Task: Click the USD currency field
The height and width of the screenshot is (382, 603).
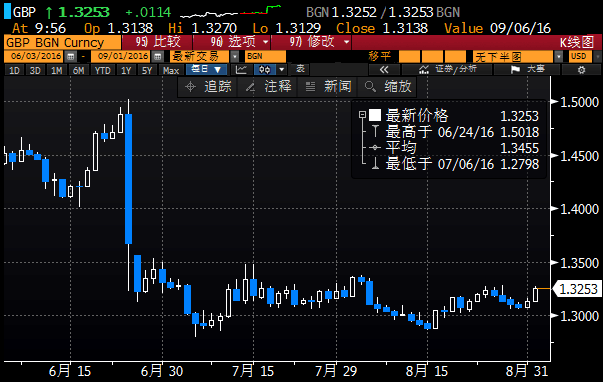Action: (581, 57)
